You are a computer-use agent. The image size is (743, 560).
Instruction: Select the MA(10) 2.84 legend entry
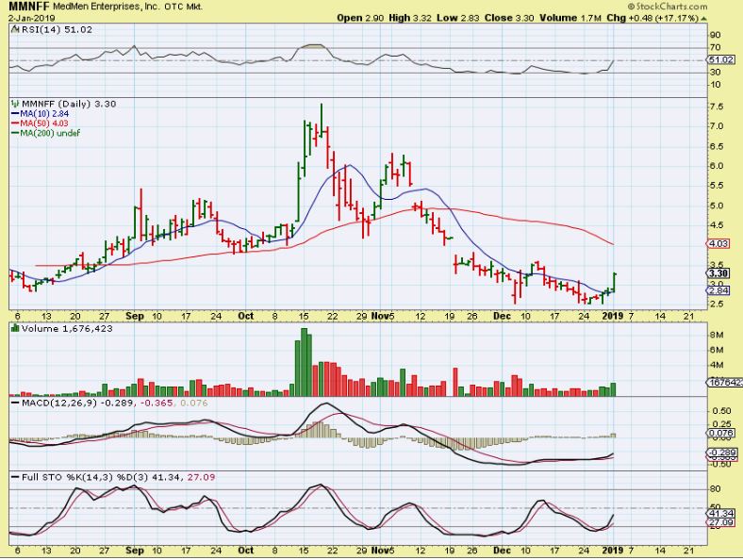pos(40,114)
